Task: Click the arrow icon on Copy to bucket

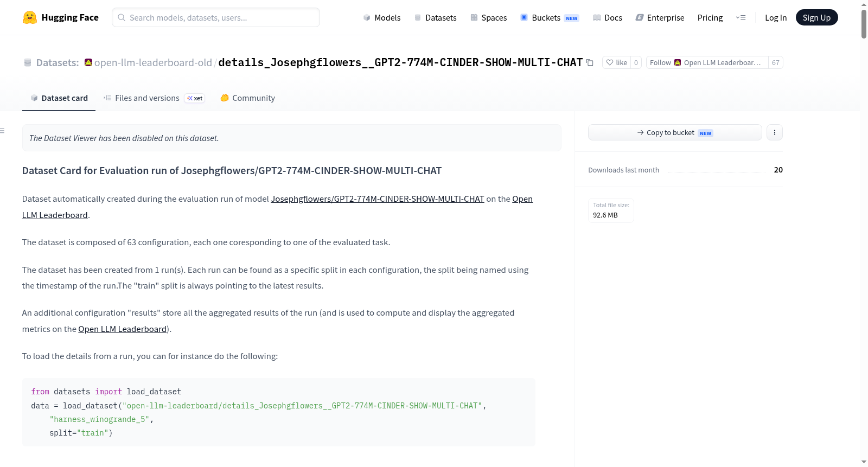Action: (x=641, y=132)
